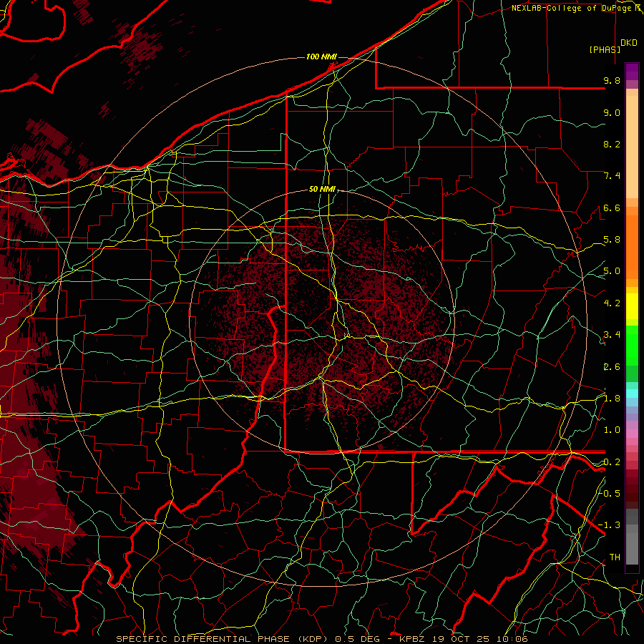Select the 1.0 scale value
Viewport: 644px width, 644px height.
click(x=612, y=430)
